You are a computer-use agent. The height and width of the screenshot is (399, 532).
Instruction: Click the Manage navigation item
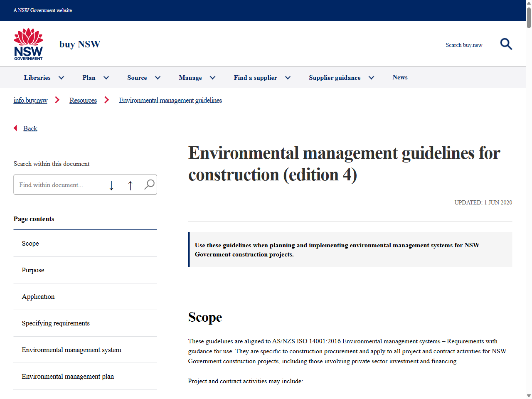190,77
